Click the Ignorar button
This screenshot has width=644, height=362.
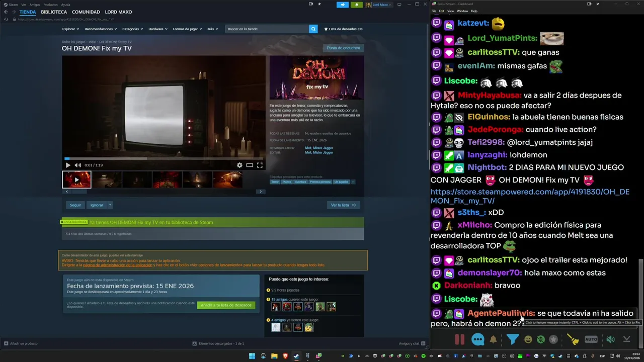point(97,205)
